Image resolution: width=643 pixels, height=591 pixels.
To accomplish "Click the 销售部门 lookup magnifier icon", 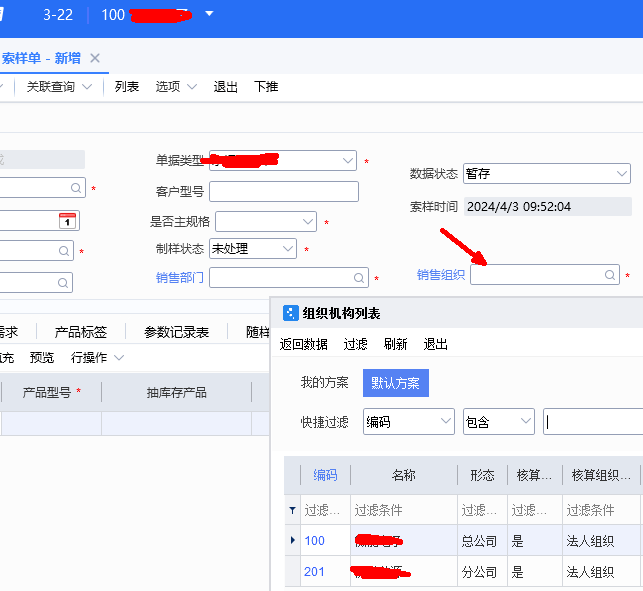I will point(359,277).
